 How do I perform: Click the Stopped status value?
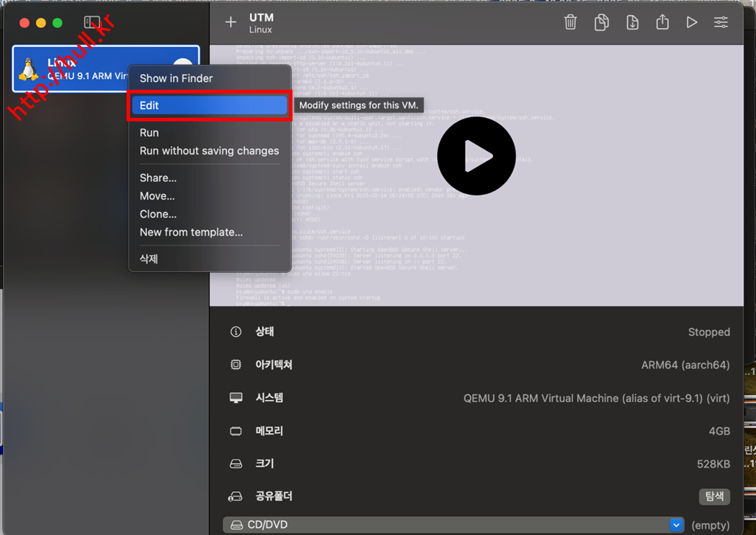(709, 332)
